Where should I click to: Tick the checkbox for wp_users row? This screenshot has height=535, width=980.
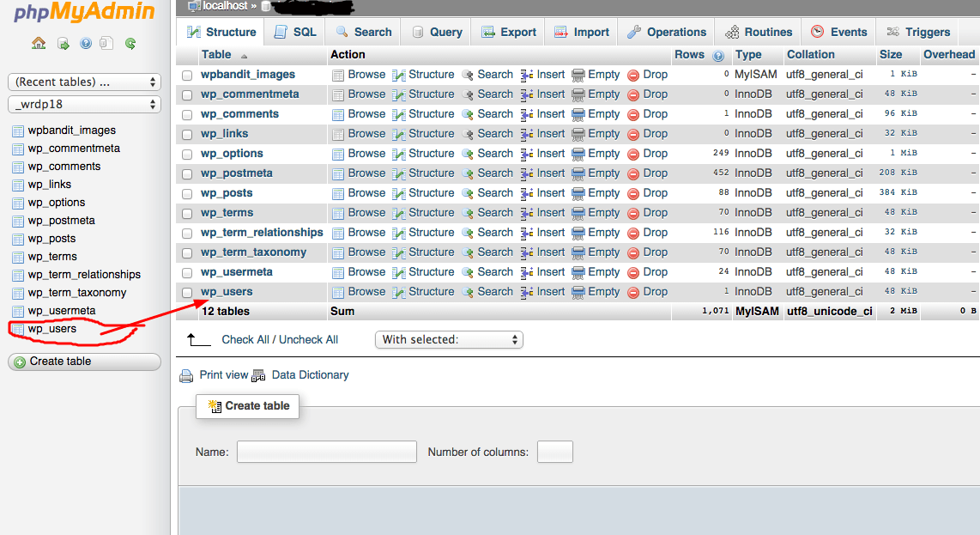187,292
